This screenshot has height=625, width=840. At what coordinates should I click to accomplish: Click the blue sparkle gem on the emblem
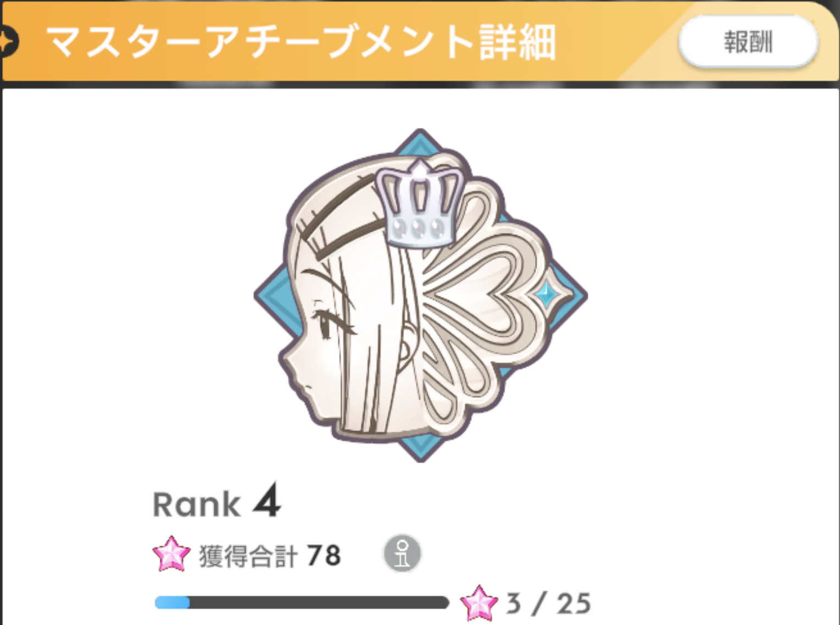tap(547, 294)
